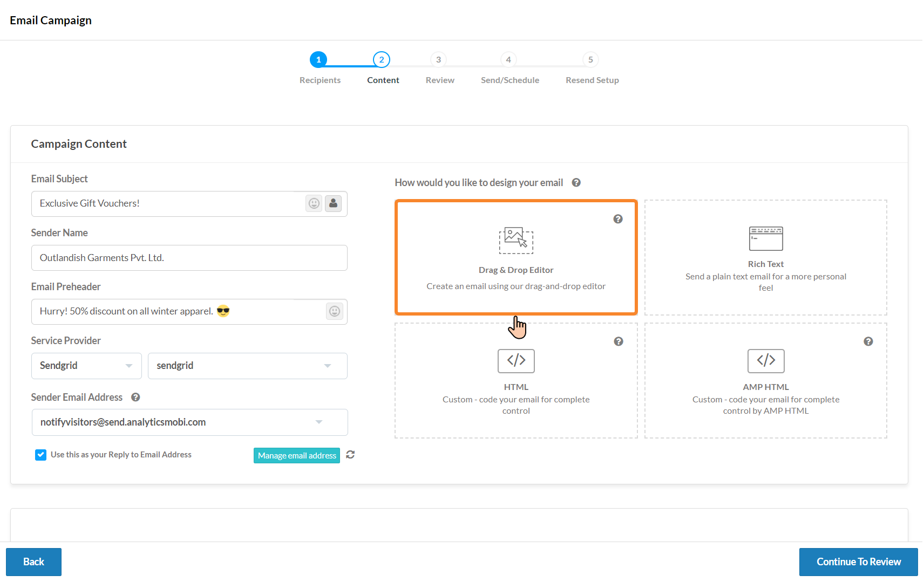Go to step 4 Send/Schedule

[508, 59]
